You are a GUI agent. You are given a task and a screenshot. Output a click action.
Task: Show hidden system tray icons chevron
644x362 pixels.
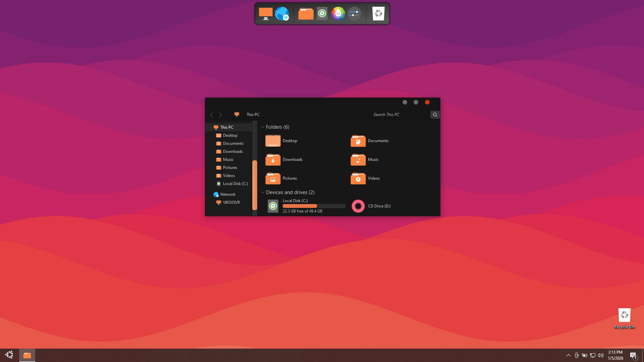569,355
